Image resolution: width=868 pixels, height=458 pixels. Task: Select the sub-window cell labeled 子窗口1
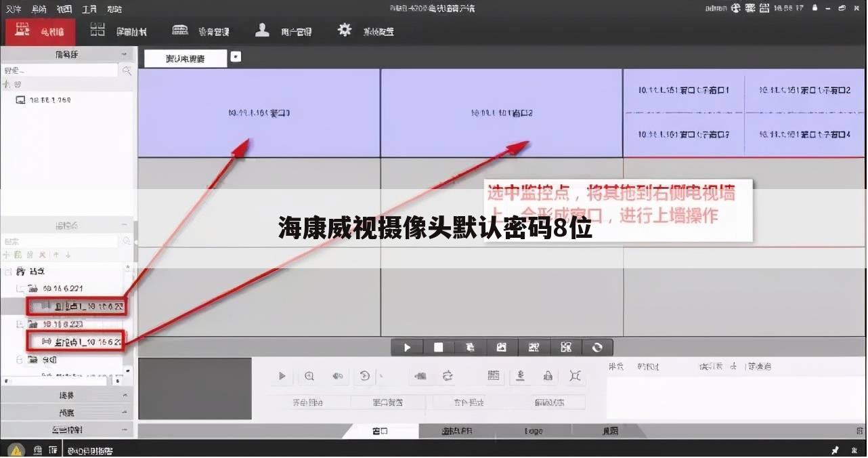(684, 90)
